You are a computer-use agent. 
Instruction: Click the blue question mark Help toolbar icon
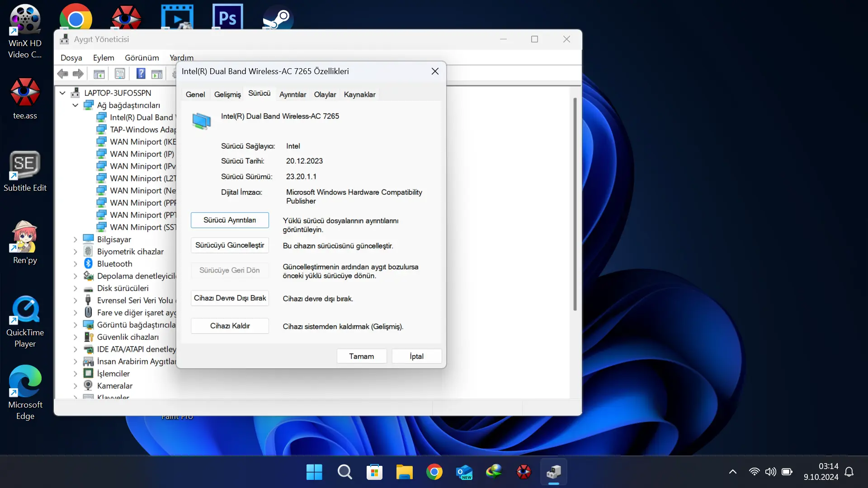141,74
